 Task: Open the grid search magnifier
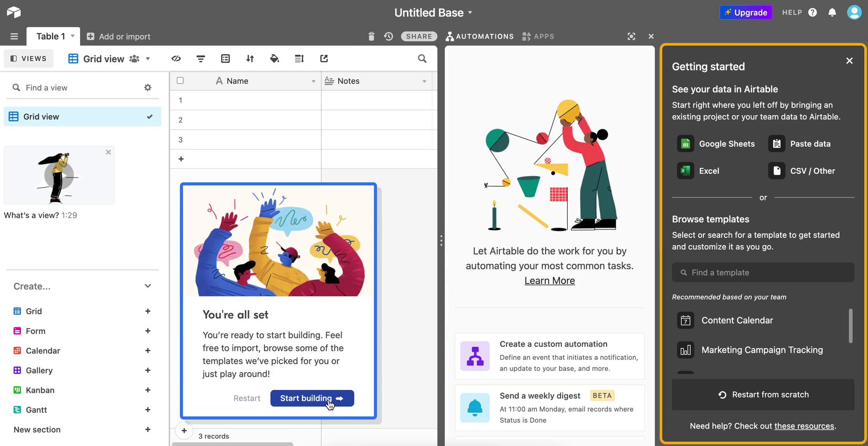coord(422,58)
